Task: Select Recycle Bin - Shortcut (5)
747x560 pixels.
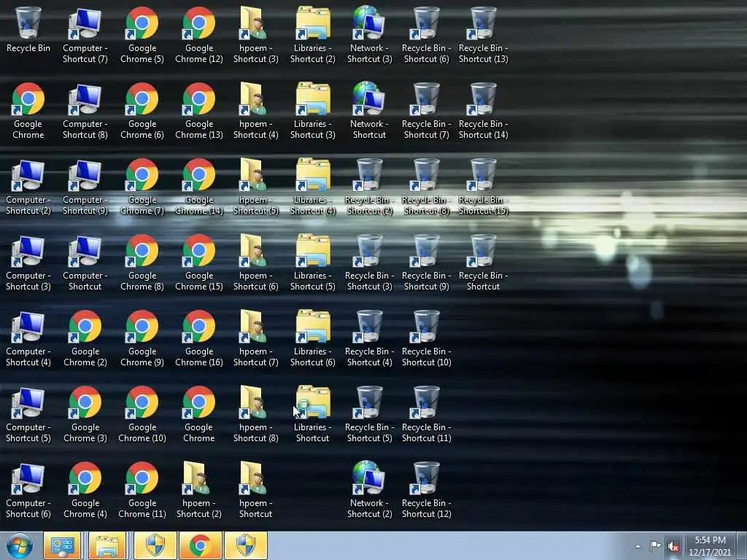Action: (369, 414)
